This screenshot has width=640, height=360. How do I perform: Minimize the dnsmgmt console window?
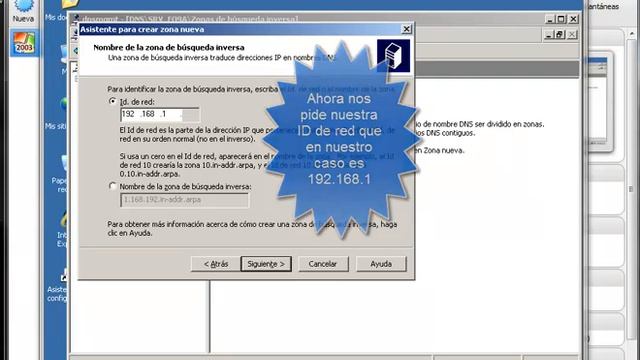550,19
